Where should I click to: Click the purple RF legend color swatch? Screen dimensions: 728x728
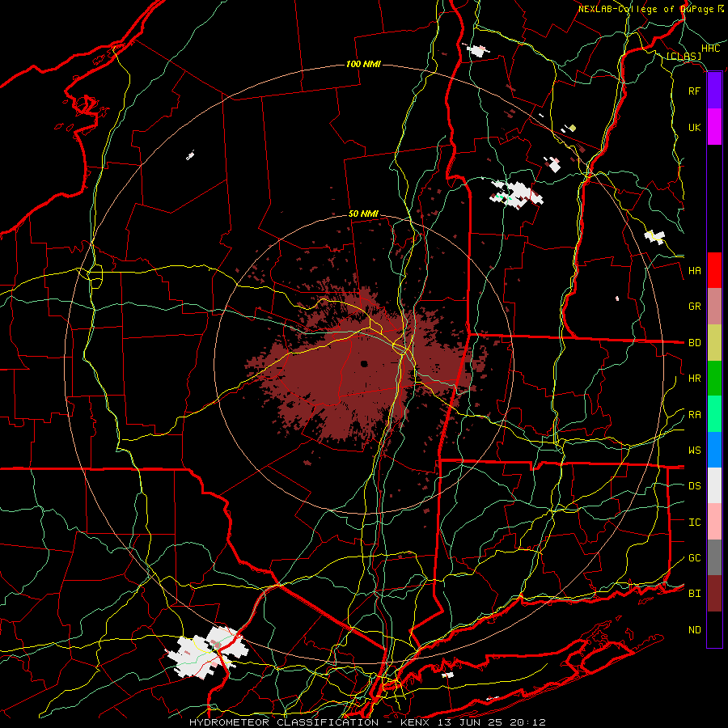click(x=714, y=91)
